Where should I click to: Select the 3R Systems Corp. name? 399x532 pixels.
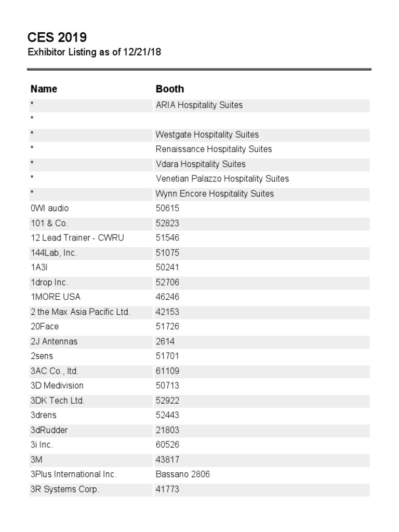pos(64,489)
